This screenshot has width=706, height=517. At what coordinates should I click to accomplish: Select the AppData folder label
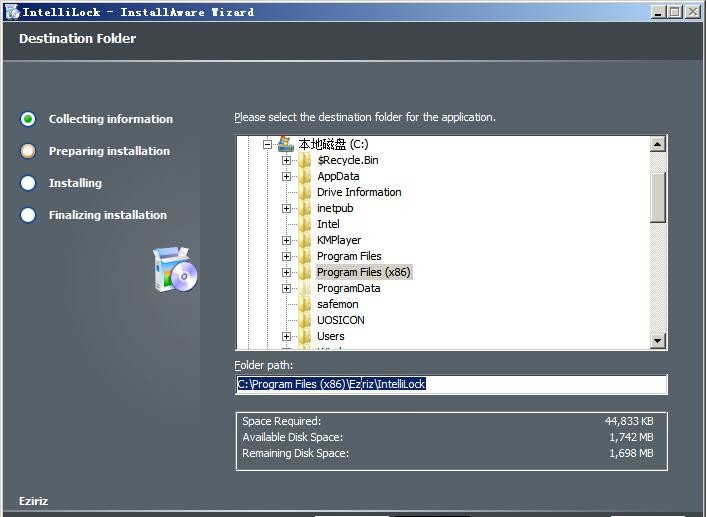[x=338, y=176]
